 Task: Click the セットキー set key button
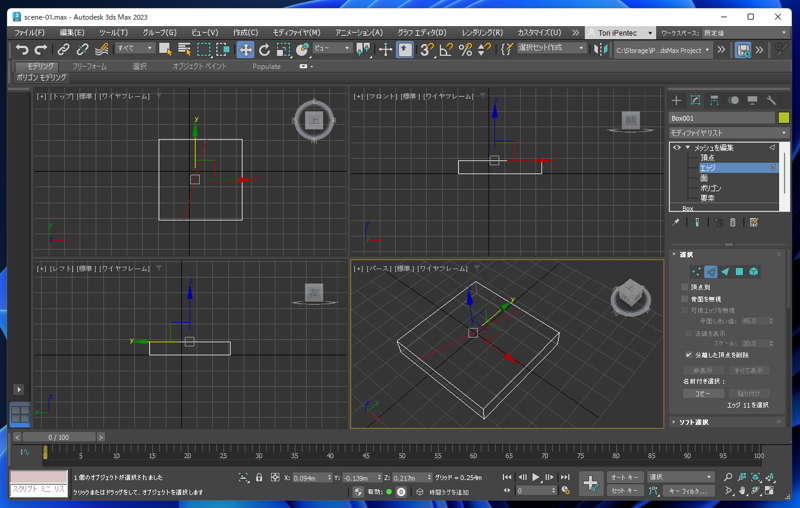pyautogui.click(x=624, y=491)
